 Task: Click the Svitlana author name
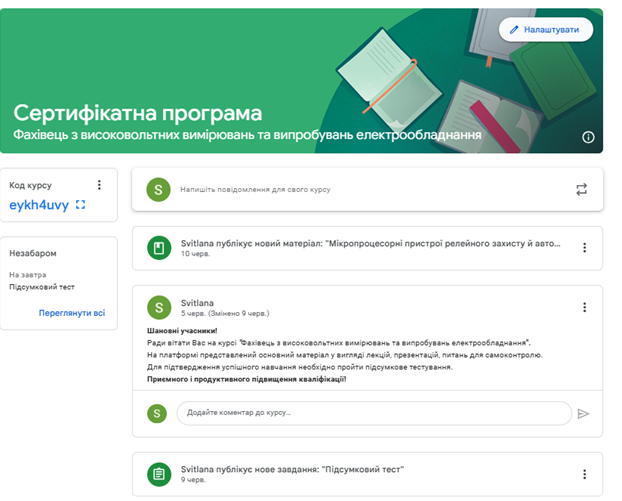(x=197, y=303)
